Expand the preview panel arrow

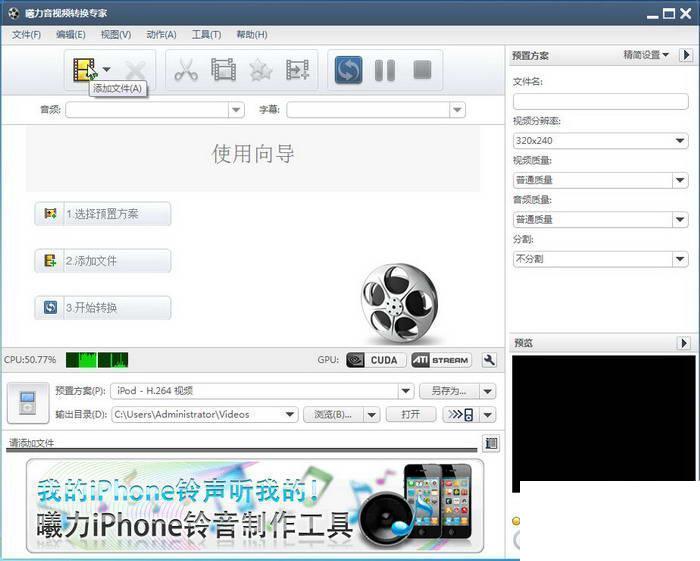683,343
